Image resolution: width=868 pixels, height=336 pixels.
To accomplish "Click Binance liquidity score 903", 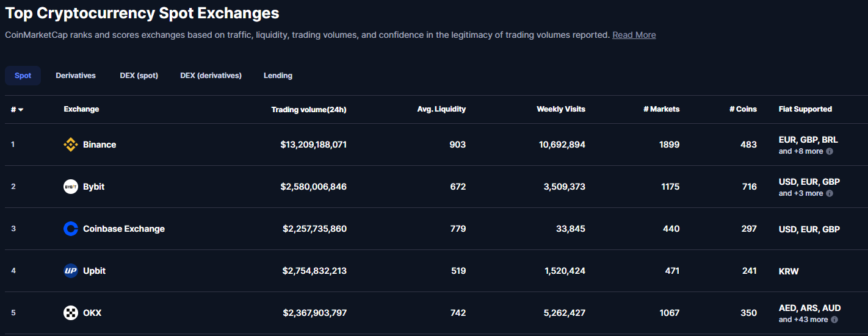I will pyautogui.click(x=458, y=145).
